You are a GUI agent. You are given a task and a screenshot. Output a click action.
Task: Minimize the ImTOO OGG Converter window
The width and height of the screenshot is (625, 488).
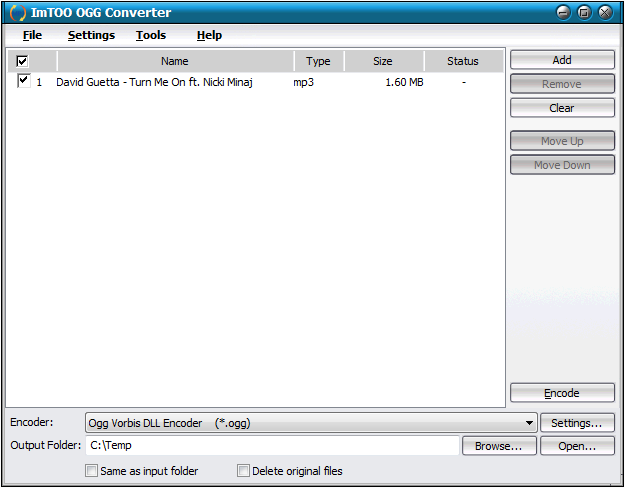pyautogui.click(x=563, y=13)
